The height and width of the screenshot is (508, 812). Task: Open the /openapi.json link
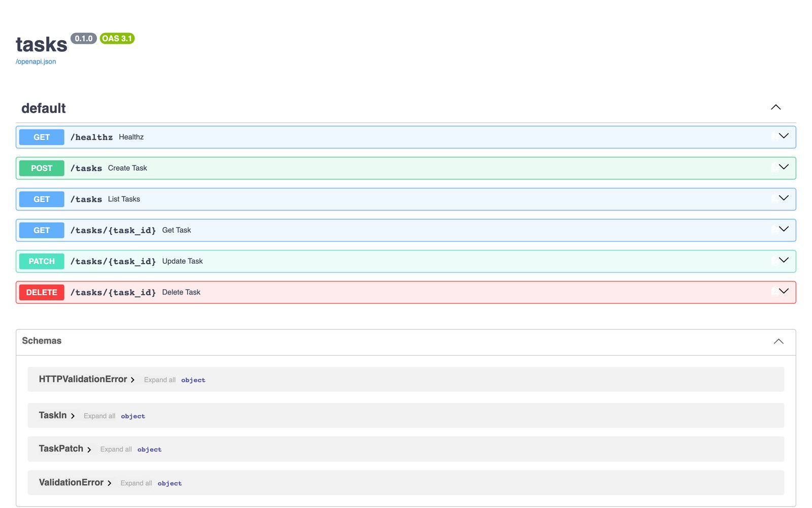(x=36, y=61)
